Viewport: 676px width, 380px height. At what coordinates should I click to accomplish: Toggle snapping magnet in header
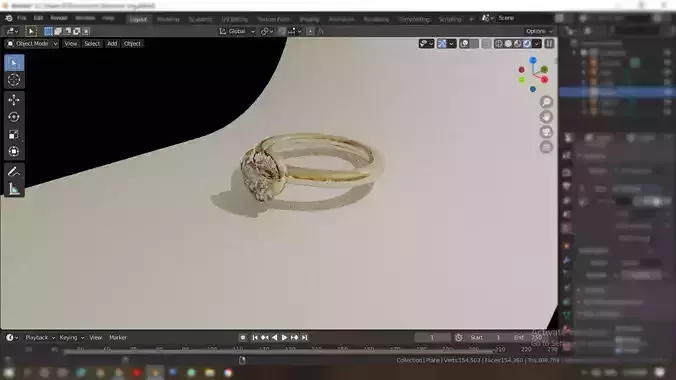pyautogui.click(x=282, y=31)
